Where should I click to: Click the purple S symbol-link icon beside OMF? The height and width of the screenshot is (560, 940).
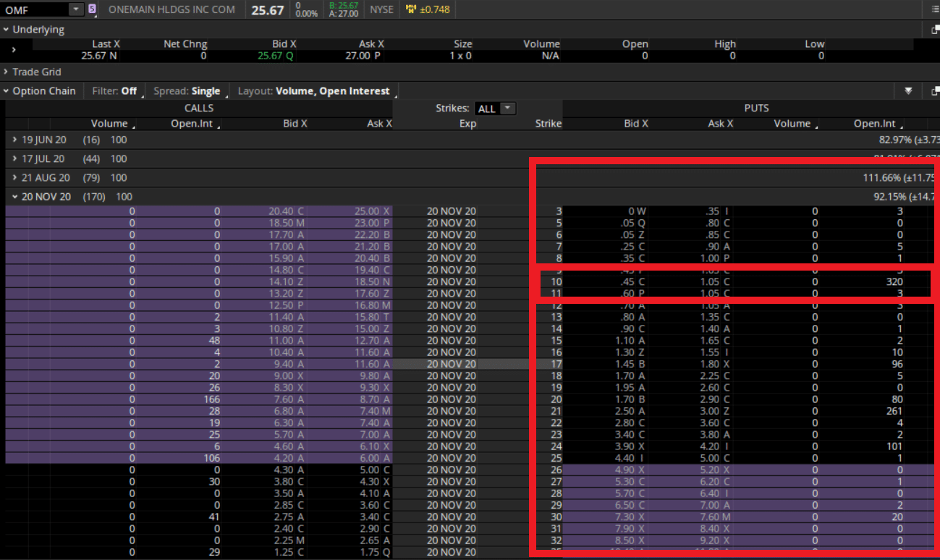pyautogui.click(x=92, y=9)
